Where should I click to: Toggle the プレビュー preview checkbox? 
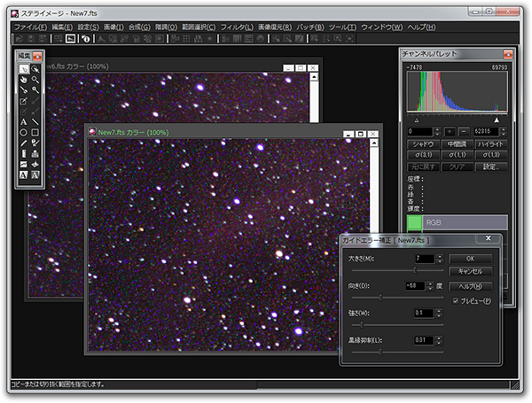[456, 300]
